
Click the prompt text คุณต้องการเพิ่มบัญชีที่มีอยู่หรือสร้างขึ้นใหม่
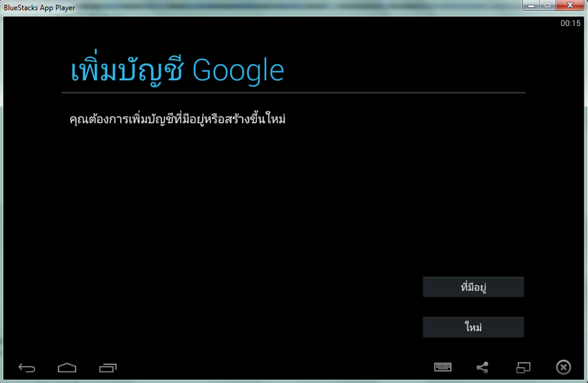tap(178, 119)
